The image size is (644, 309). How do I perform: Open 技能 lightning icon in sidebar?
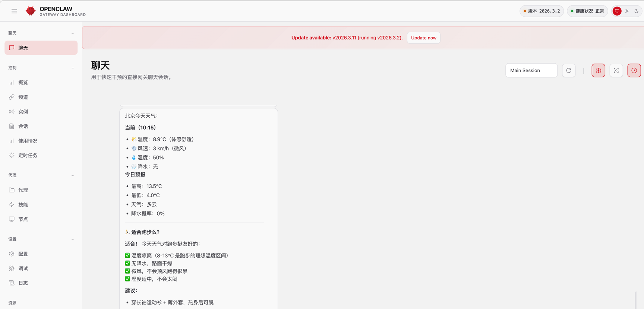(x=12, y=205)
